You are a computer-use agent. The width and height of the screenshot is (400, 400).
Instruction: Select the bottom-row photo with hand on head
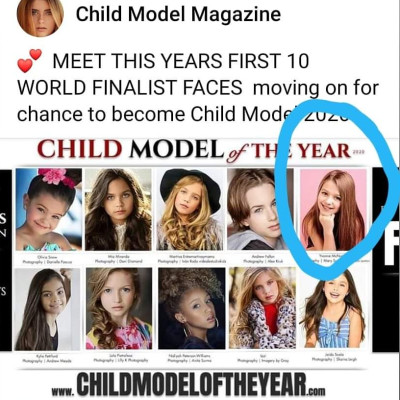(47, 309)
